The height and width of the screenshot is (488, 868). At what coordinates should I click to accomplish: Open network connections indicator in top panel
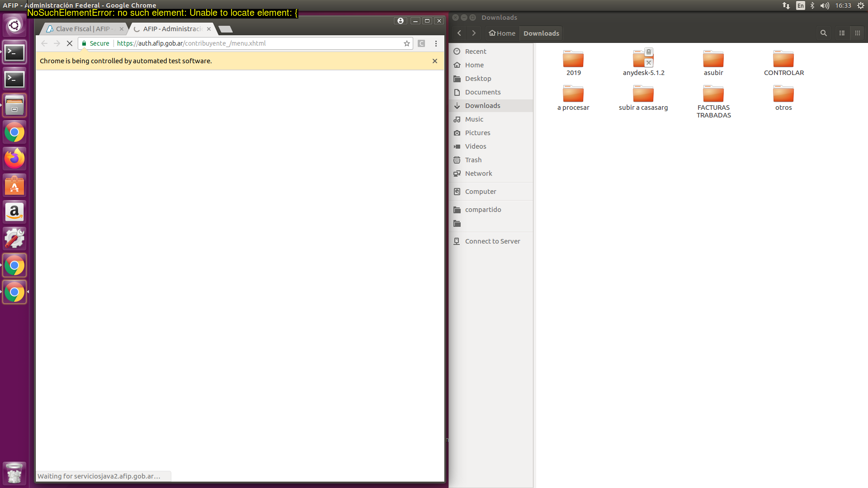tap(786, 5)
